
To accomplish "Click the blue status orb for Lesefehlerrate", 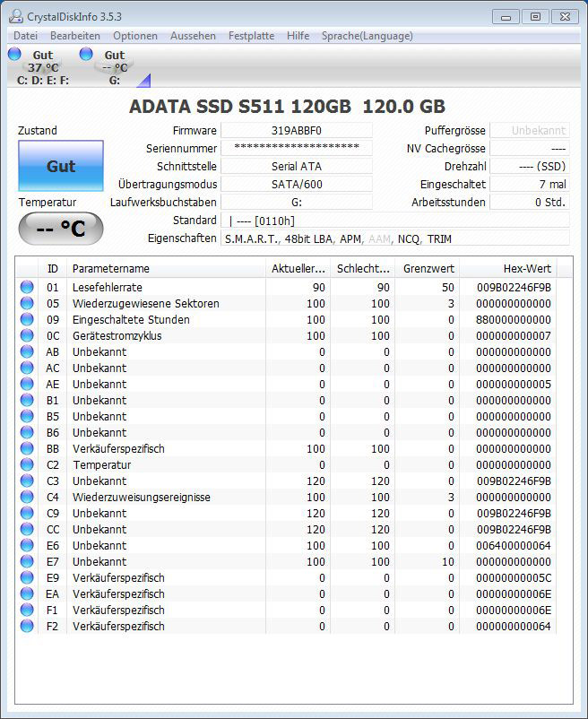I will click(27, 288).
